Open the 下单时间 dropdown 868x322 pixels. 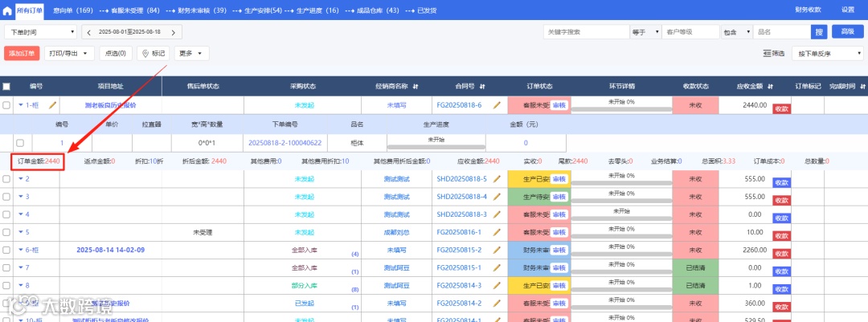(40, 32)
